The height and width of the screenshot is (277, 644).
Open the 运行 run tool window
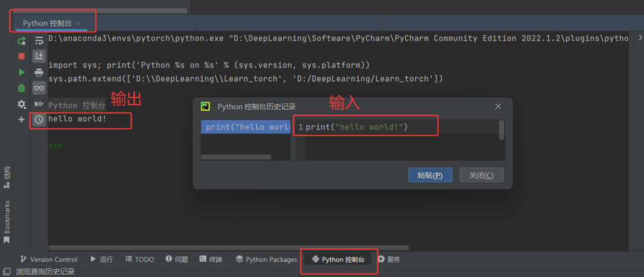102,260
